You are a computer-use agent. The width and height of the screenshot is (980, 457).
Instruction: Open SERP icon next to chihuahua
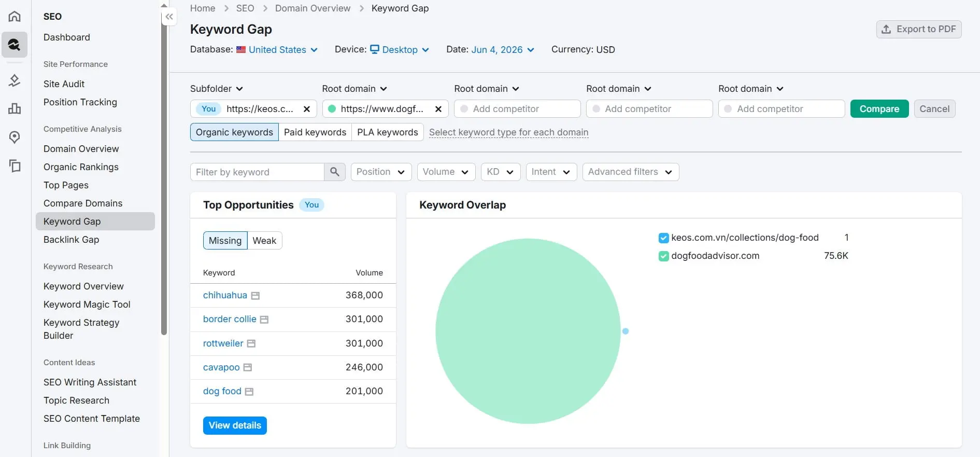coord(255,296)
